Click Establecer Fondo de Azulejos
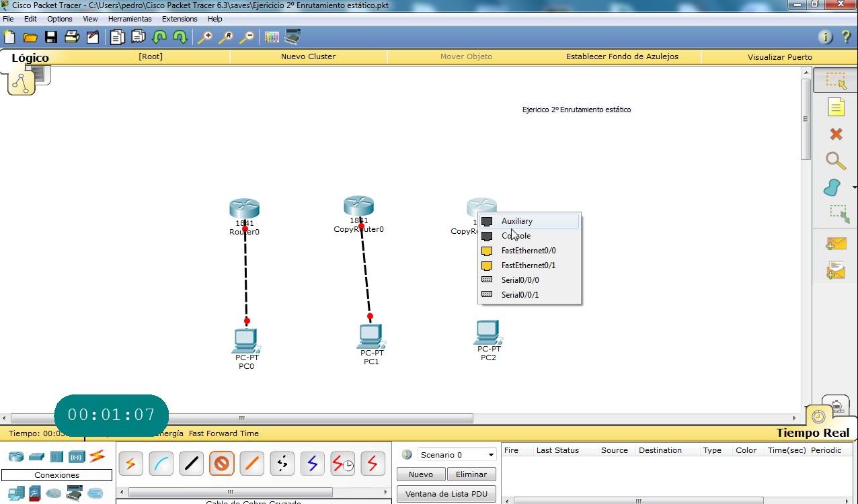The height and width of the screenshot is (504, 858). click(622, 56)
